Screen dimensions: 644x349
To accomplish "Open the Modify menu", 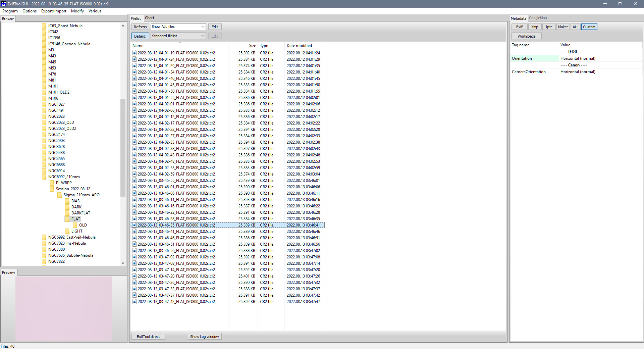I will click(77, 11).
